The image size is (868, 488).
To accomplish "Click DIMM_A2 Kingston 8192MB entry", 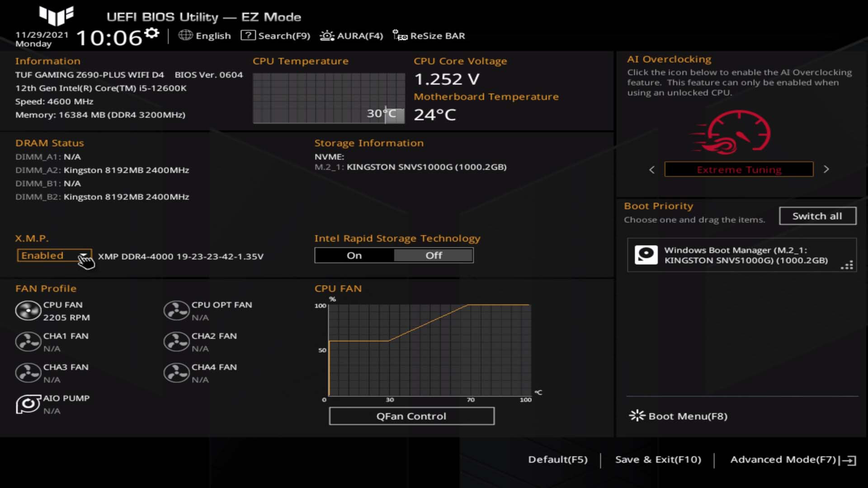I will pos(102,170).
